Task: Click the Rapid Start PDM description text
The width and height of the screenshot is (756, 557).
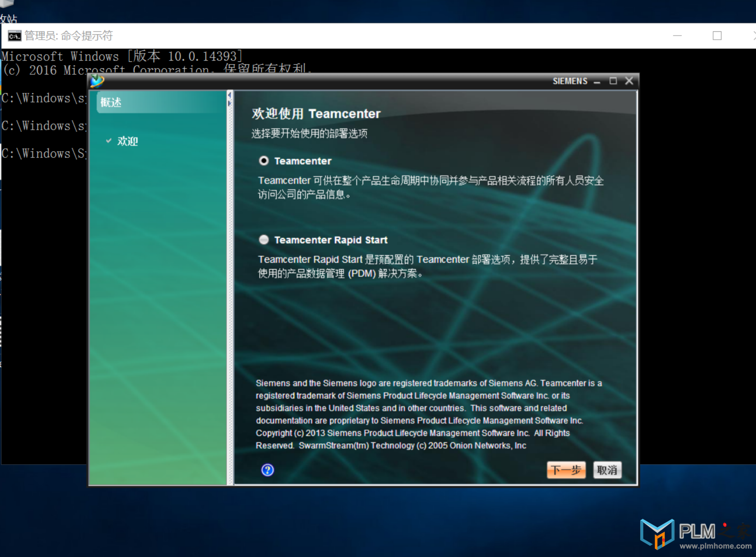Action: 427,266
